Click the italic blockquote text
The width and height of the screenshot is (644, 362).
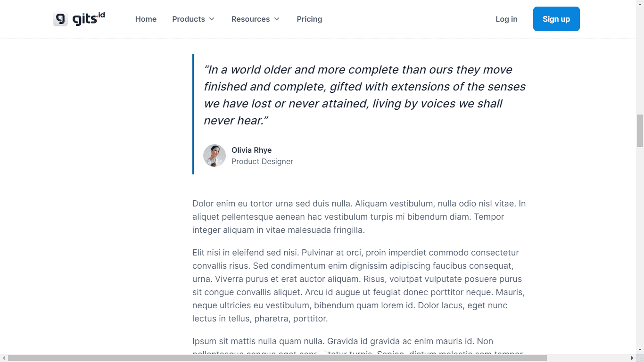click(x=364, y=95)
